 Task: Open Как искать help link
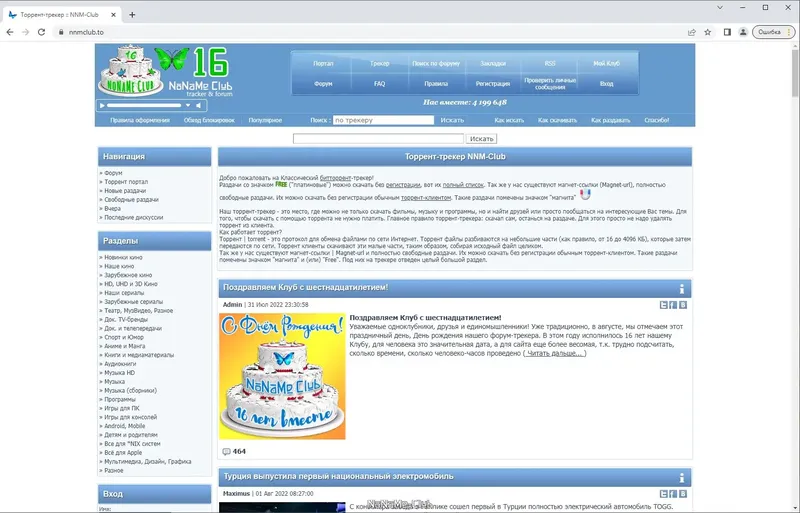pyautogui.click(x=509, y=120)
